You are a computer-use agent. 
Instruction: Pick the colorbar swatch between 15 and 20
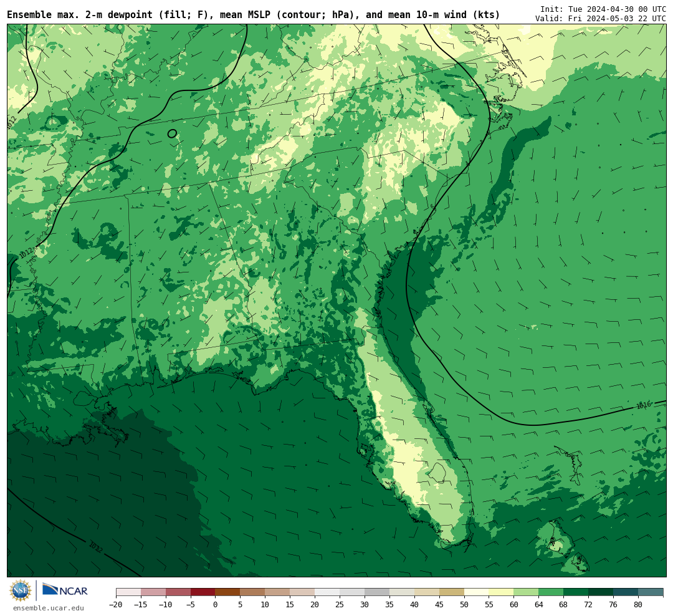(x=302, y=592)
